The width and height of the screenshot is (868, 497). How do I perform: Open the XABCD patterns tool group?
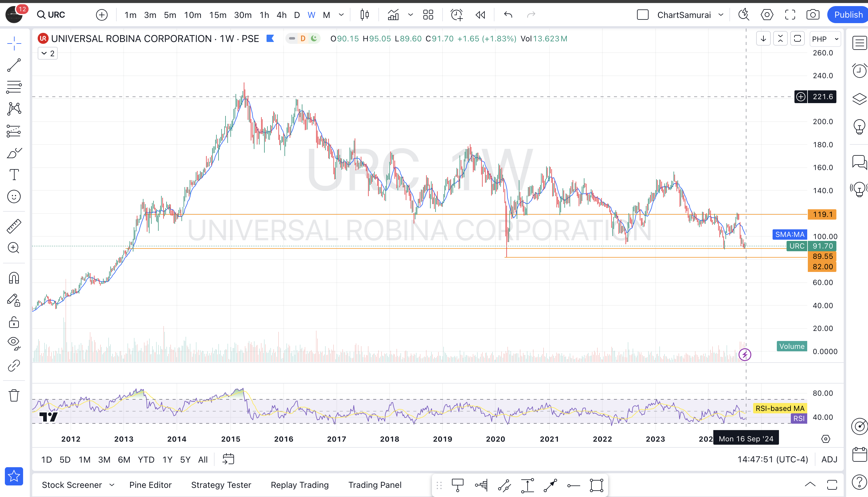14,109
